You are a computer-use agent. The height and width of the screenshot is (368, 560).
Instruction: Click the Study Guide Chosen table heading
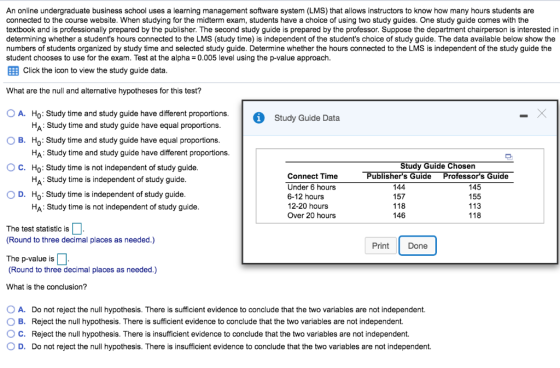click(x=438, y=166)
